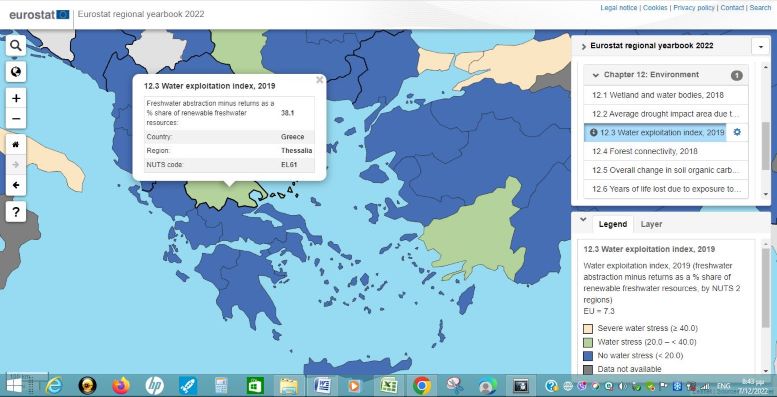Open settings gear for 12.3 layer

tap(737, 132)
